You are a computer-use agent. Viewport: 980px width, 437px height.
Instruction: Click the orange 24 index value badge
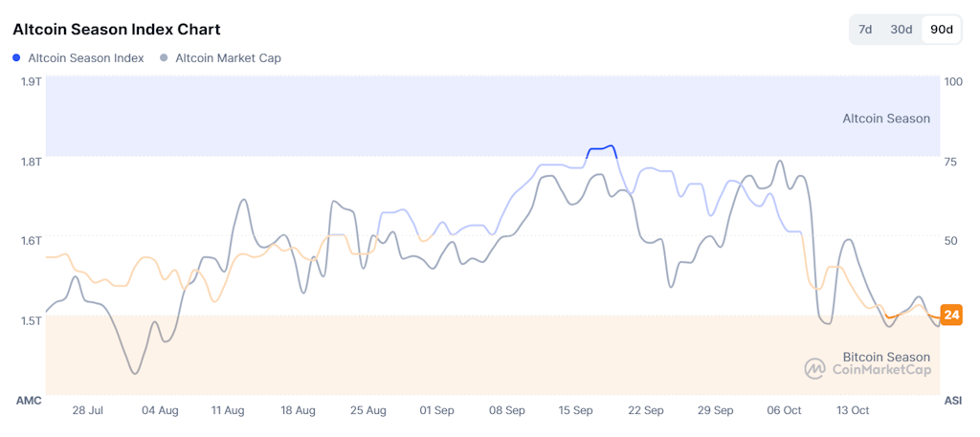[x=951, y=315]
